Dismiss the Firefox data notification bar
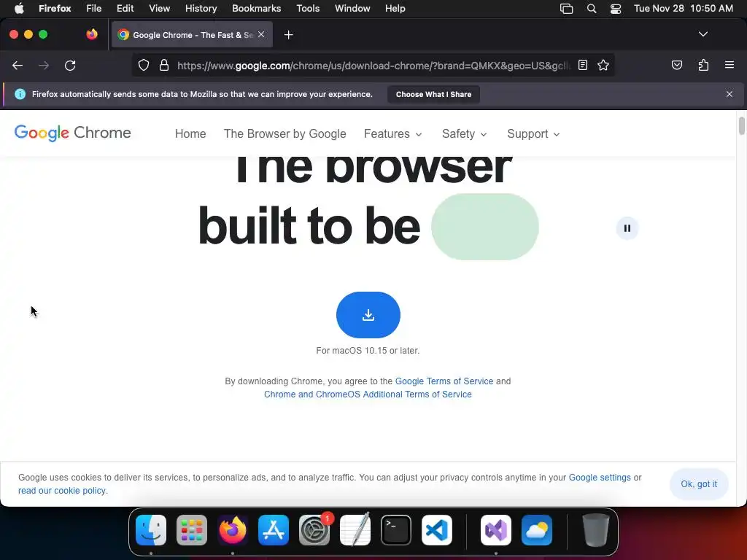 click(729, 94)
